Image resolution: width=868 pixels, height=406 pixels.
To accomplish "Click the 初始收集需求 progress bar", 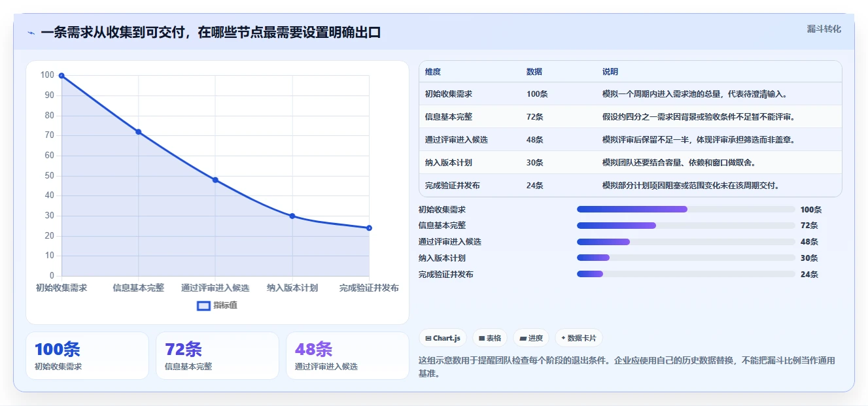I will coord(686,209).
